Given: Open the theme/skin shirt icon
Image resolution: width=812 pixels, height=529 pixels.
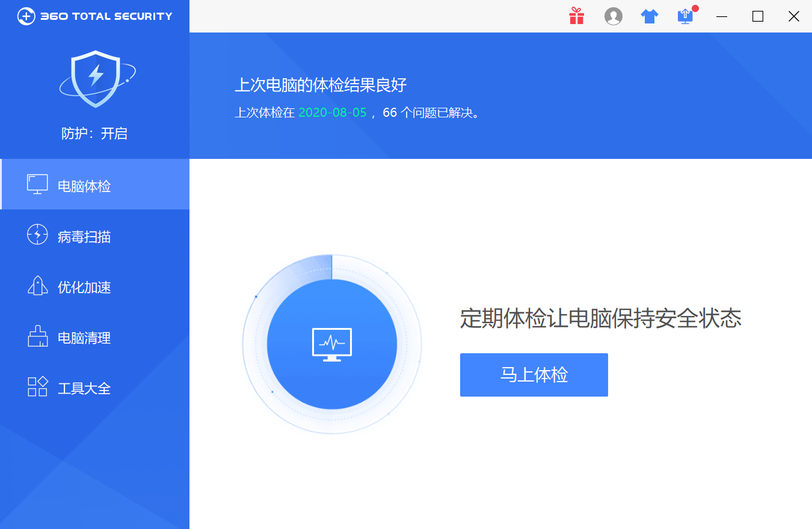Looking at the screenshot, I should point(650,16).
